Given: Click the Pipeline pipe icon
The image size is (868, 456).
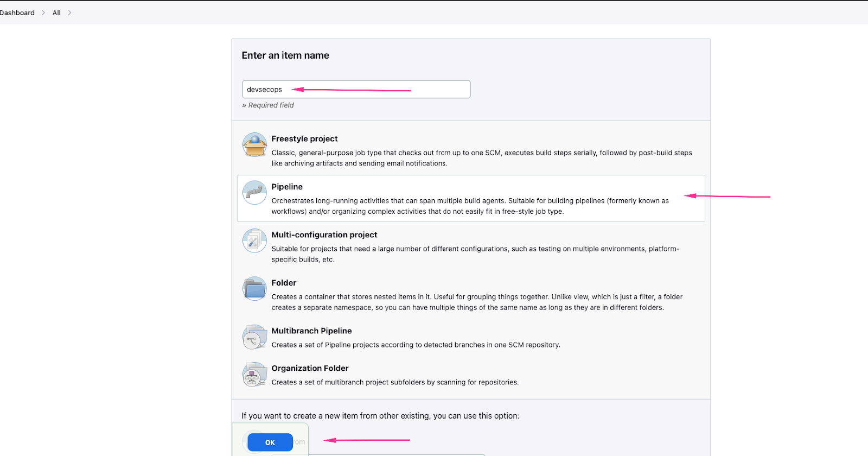Looking at the screenshot, I should [254, 193].
